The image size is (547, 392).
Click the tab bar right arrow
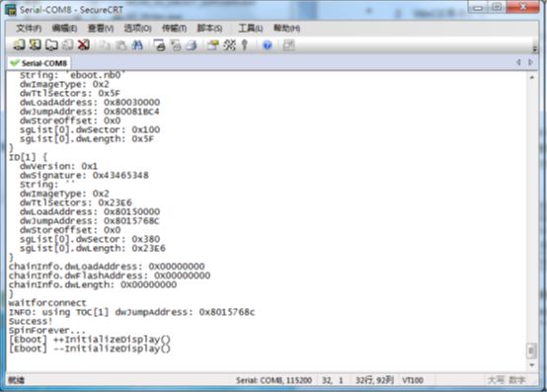pos(530,62)
